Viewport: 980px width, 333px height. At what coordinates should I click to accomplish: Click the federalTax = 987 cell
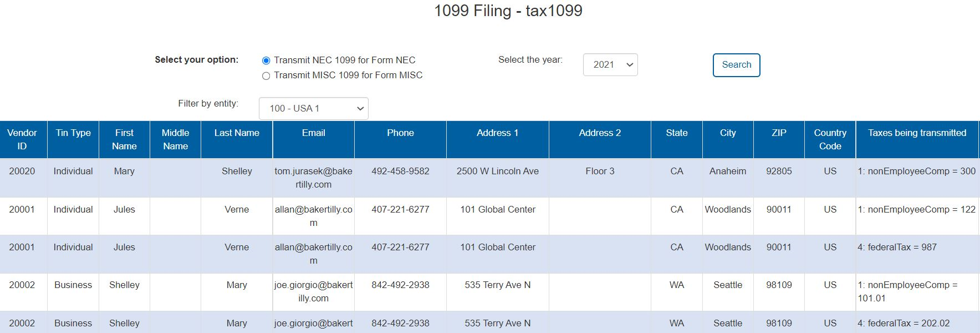click(x=897, y=248)
